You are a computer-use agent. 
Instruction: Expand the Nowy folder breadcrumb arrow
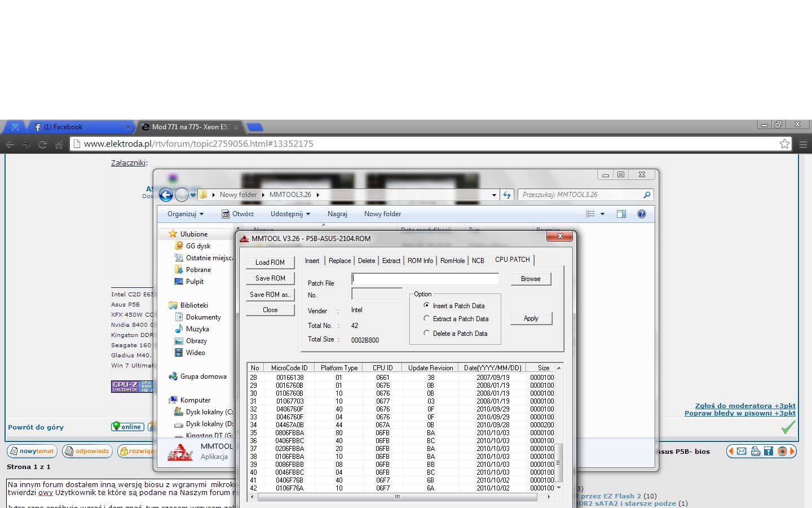[263, 195]
